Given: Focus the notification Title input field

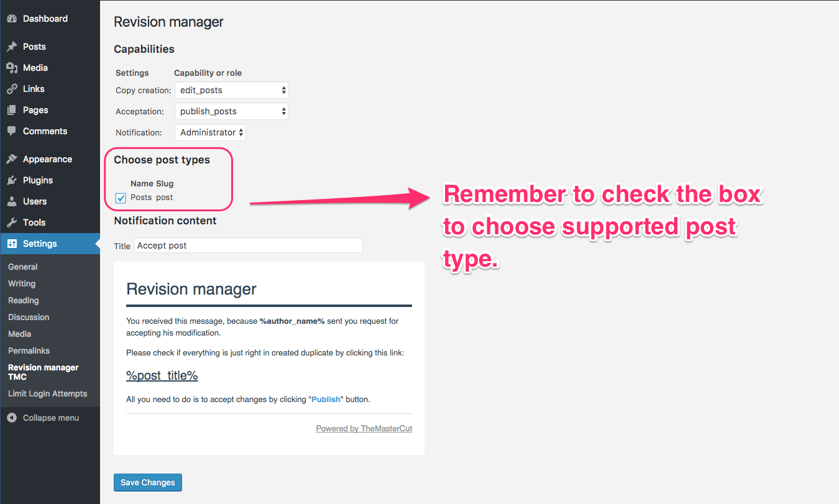Looking at the screenshot, I should coord(248,245).
